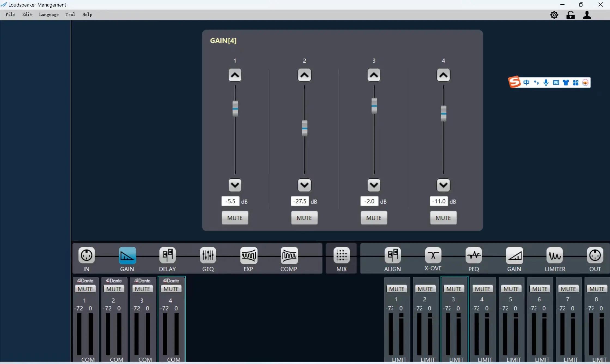This screenshot has width=610, height=364.
Task: Click channel 3 gain fader handle
Action: (374, 106)
